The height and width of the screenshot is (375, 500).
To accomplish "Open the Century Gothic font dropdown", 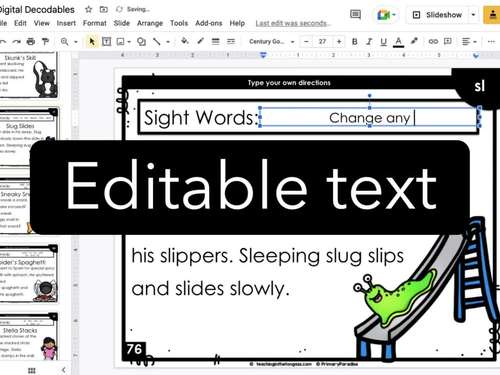I will (x=272, y=42).
